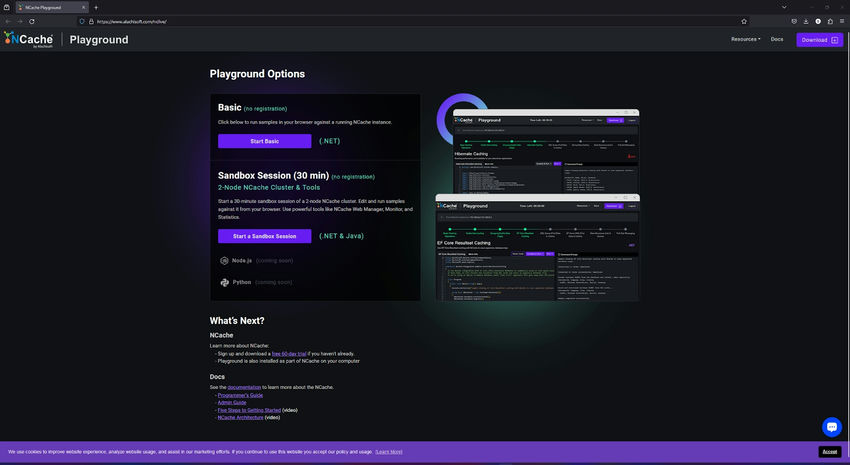Click the Python coming soon icon
The image size is (850, 465).
(224, 282)
